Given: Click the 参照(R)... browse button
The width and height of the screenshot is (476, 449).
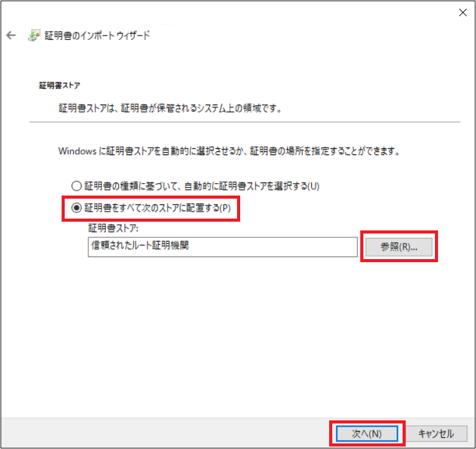Looking at the screenshot, I should coord(399,247).
